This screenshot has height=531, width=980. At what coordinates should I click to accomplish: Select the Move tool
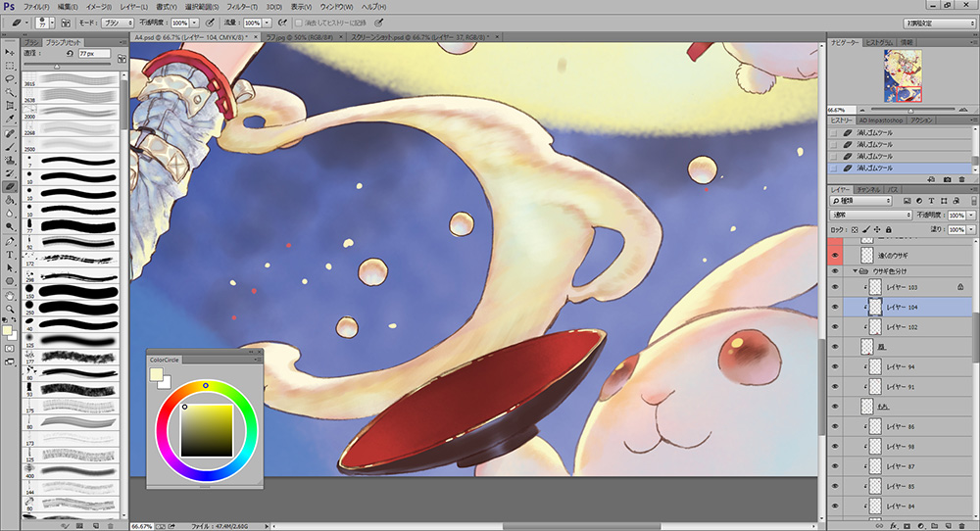click(x=10, y=53)
